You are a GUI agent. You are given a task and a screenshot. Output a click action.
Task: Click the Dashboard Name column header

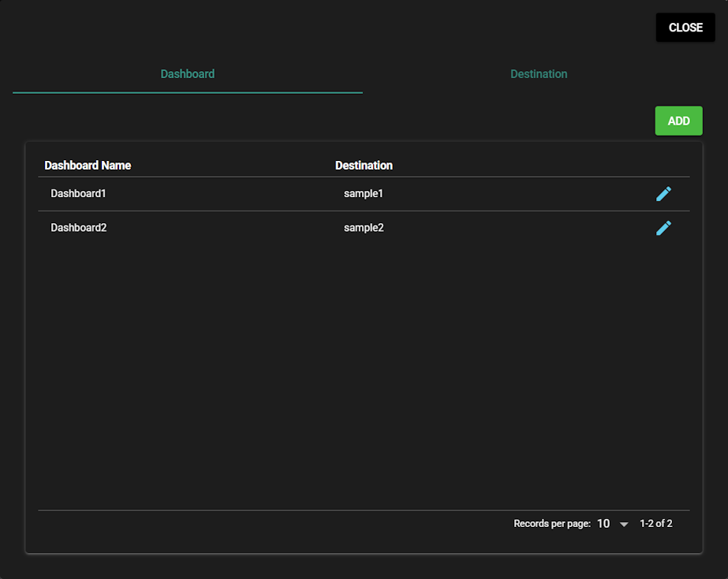click(x=88, y=166)
